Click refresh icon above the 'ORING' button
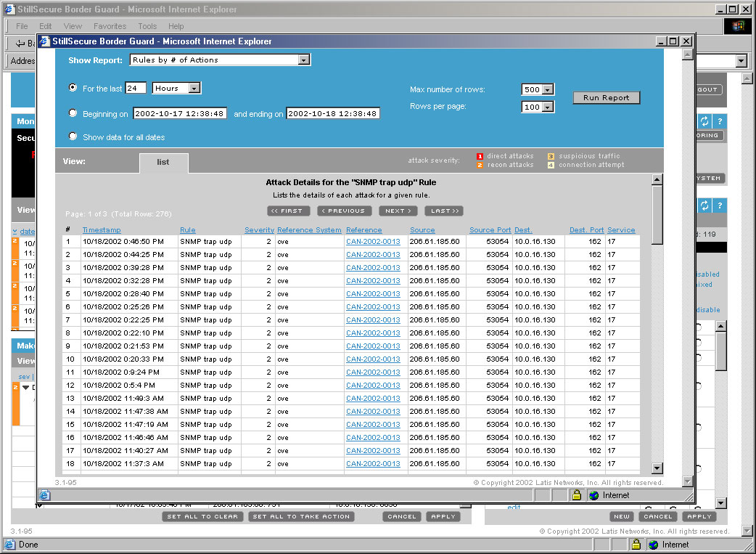This screenshot has width=756, height=554. 704,121
